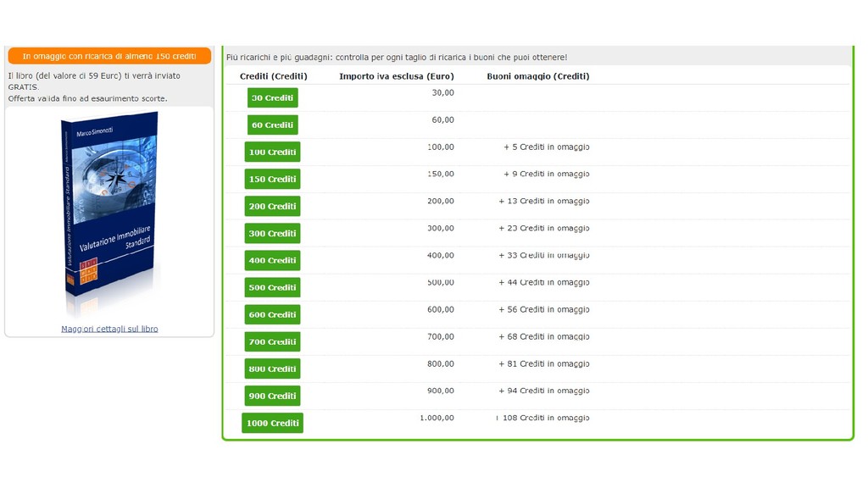
Task: Click the 400 Crediti button
Action: tap(272, 260)
